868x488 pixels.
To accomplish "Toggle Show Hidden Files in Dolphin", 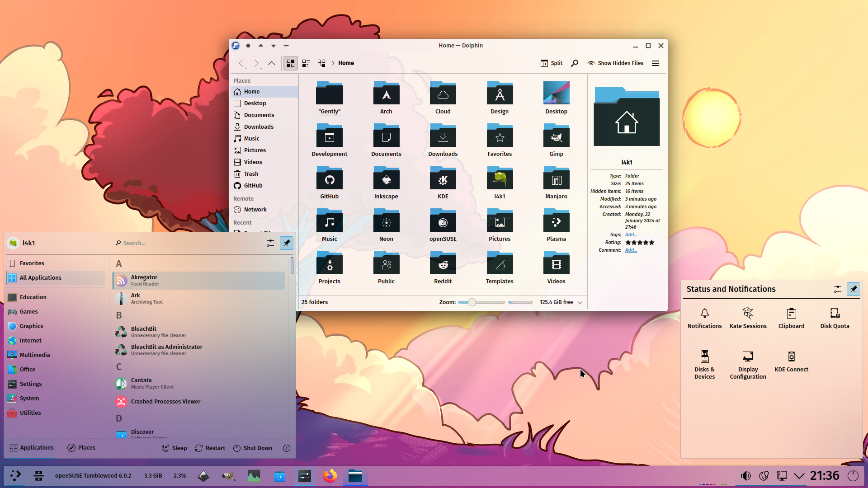I will (615, 63).
